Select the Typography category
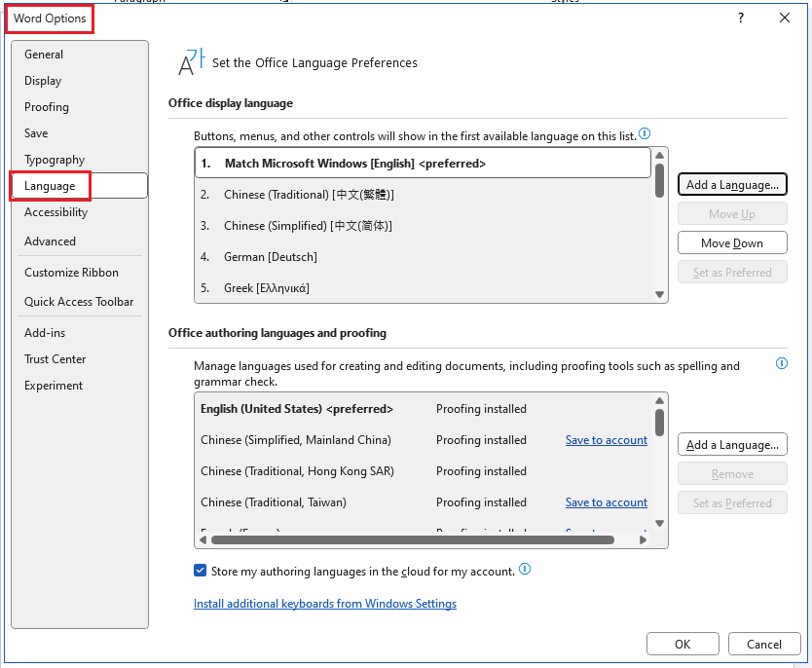Image resolution: width=812 pixels, height=668 pixels. tap(79, 160)
